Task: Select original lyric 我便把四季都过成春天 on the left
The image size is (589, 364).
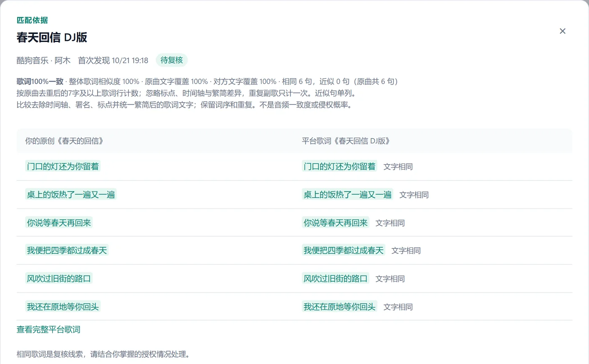Action: tap(67, 251)
